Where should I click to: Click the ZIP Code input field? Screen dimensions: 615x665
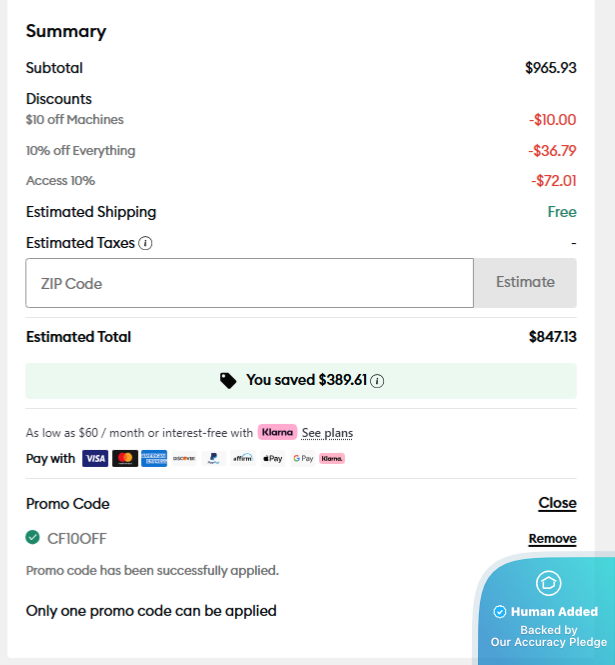point(249,283)
